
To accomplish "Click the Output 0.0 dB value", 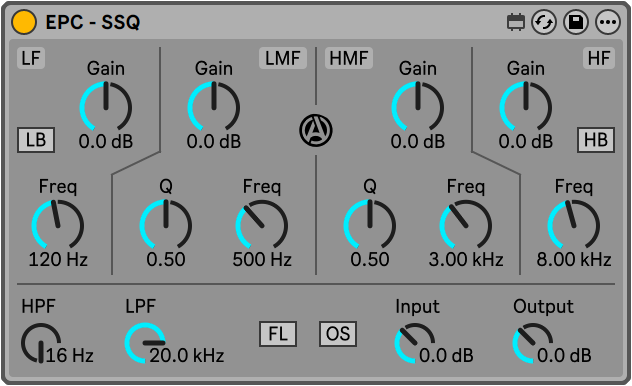I will (564, 355).
